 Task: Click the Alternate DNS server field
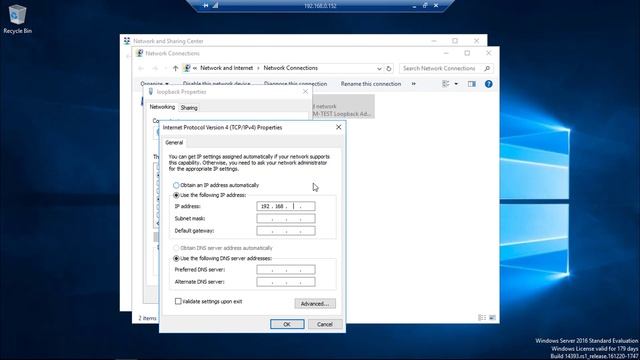[286, 282]
